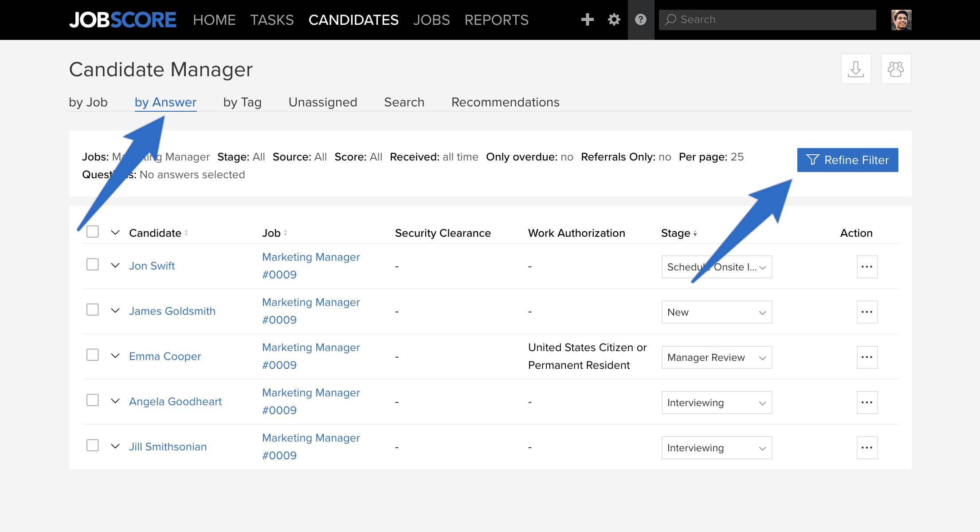Expand James Goldsmith row details
Screen dimensions: 980x532
coord(115,311)
